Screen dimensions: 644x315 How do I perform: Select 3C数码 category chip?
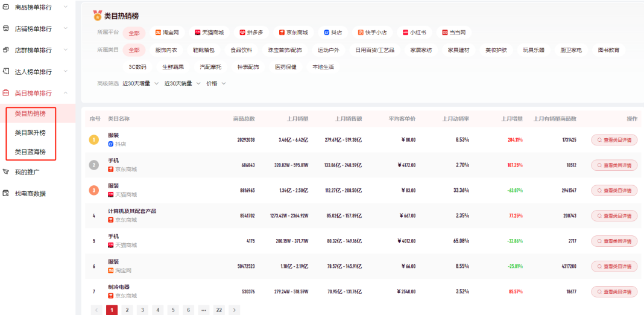(137, 66)
